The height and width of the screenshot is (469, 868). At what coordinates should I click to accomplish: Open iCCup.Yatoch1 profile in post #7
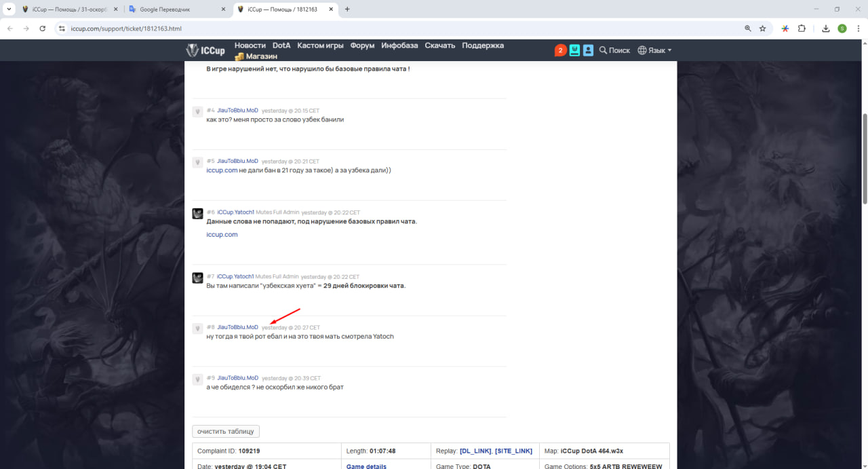coord(235,276)
